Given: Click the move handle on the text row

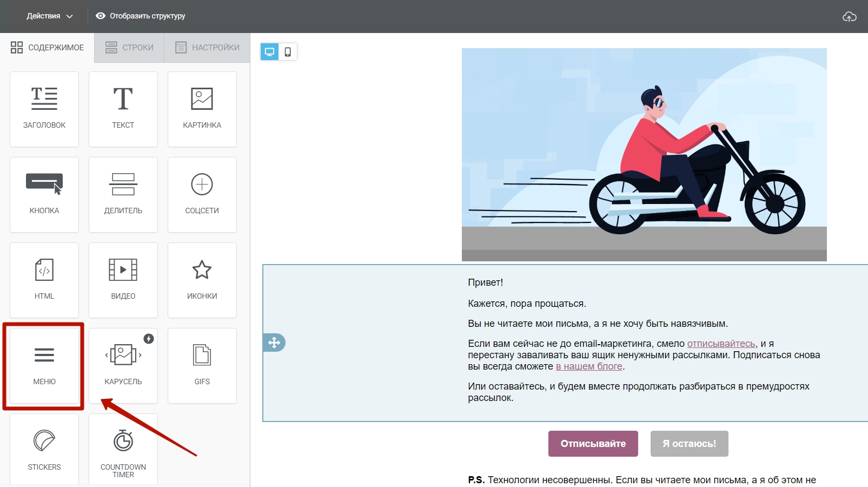Looking at the screenshot, I should coord(274,343).
